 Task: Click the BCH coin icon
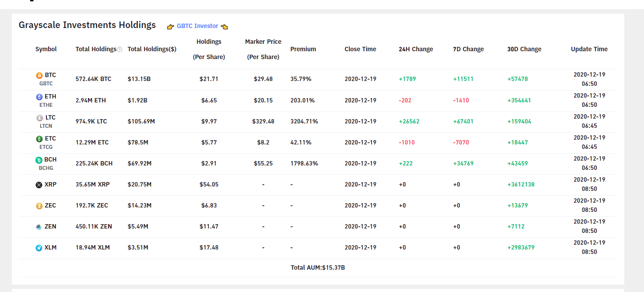tap(39, 160)
